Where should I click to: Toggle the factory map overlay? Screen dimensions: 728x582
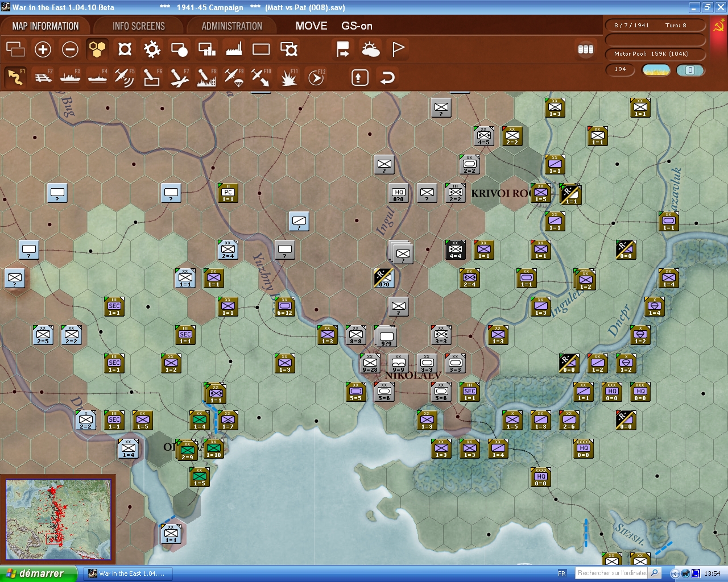234,49
